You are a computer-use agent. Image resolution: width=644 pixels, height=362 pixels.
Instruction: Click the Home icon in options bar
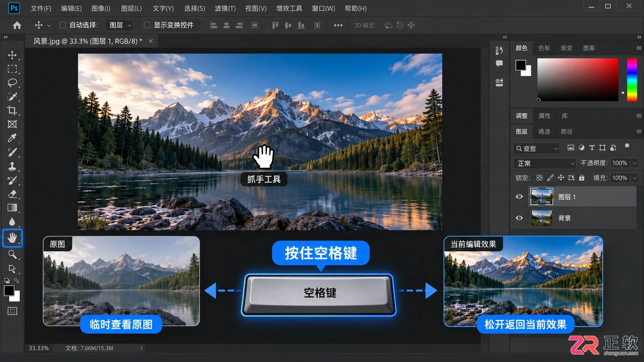17,25
